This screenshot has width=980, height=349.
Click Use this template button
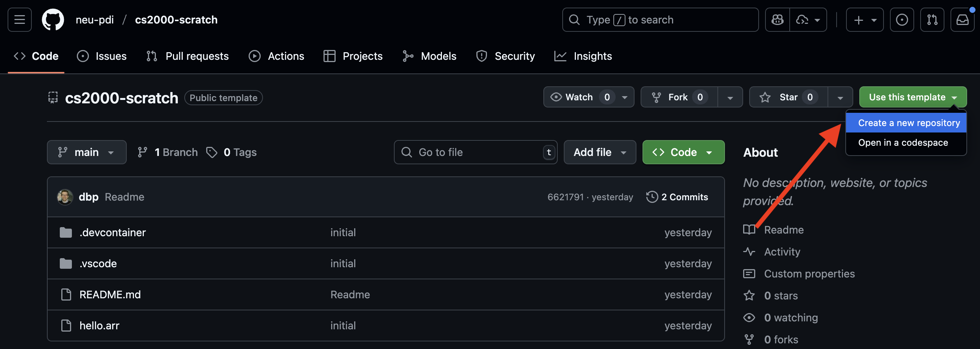coord(913,97)
